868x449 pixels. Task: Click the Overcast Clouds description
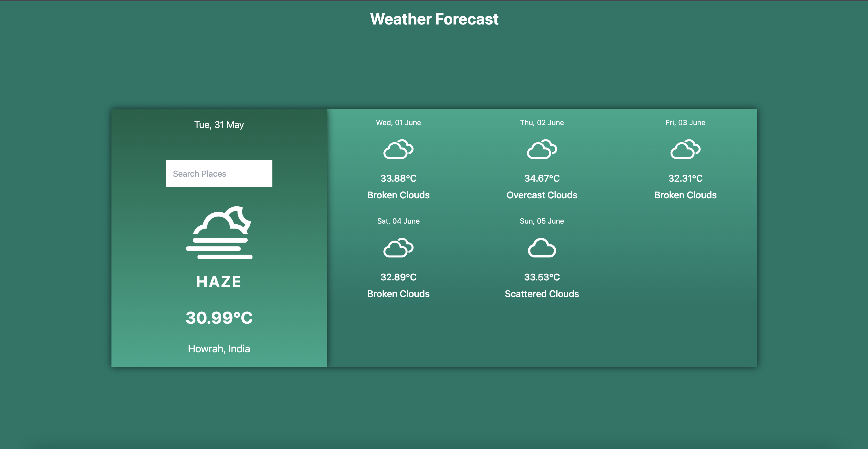[542, 195]
